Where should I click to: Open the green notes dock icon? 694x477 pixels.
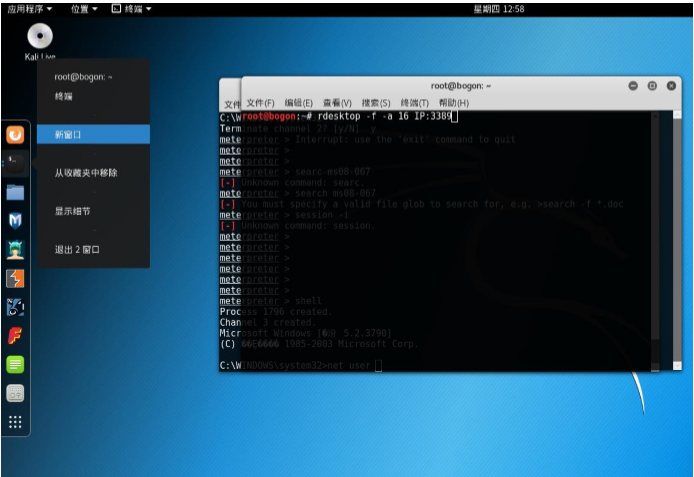tap(15, 365)
